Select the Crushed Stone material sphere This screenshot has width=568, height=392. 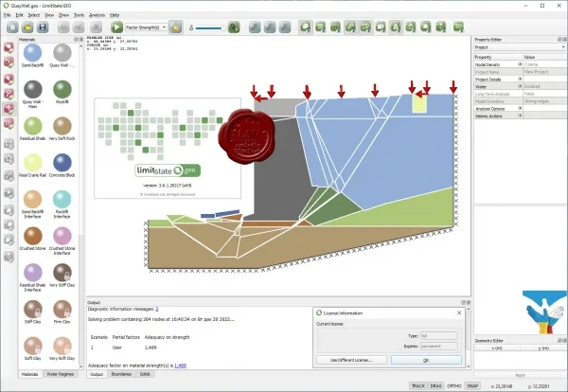pos(32,236)
